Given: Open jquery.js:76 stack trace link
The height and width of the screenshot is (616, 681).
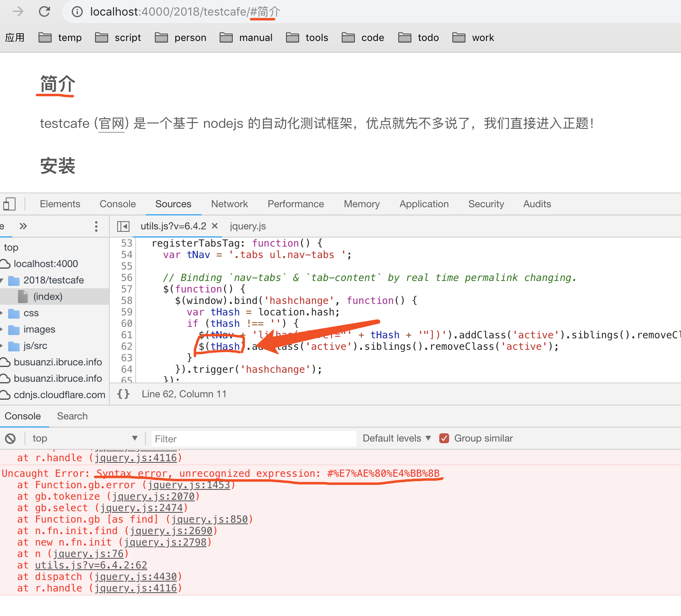Looking at the screenshot, I should click(x=89, y=554).
